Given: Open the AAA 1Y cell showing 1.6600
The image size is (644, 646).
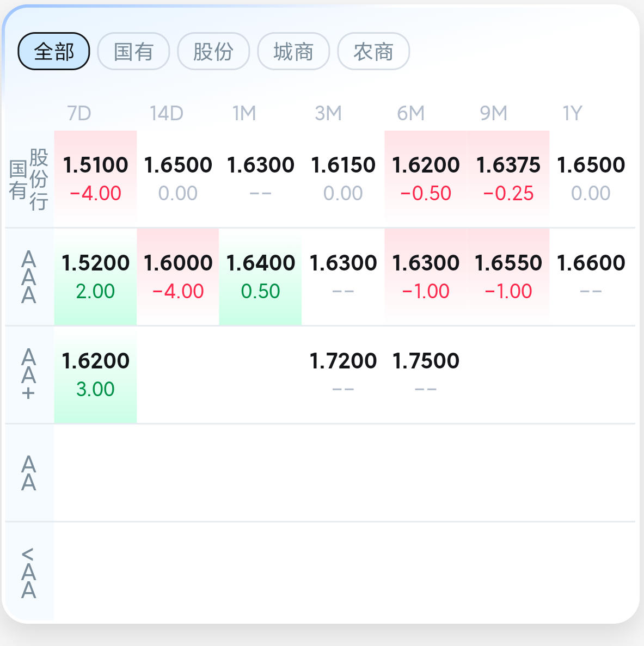Looking at the screenshot, I should tap(591, 277).
